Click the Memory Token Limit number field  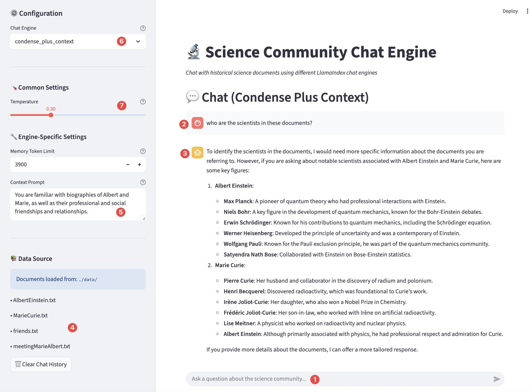click(66, 165)
